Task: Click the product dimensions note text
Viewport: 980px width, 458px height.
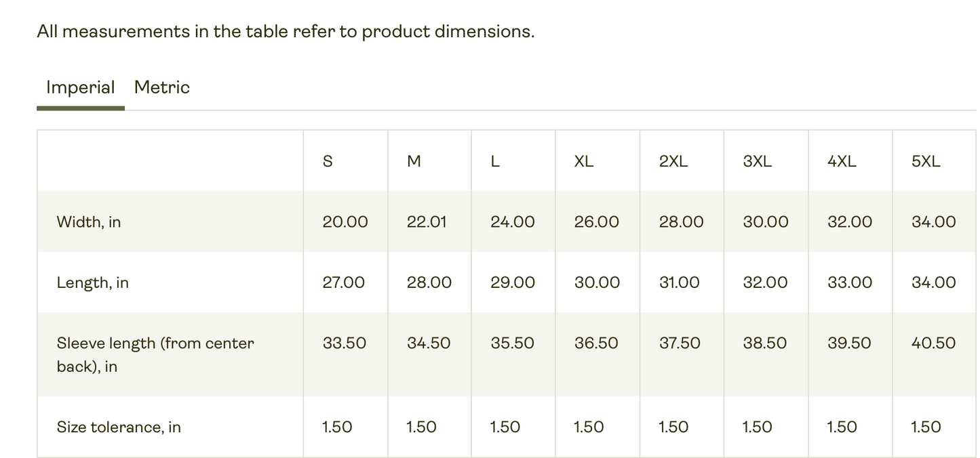Action: [x=286, y=32]
